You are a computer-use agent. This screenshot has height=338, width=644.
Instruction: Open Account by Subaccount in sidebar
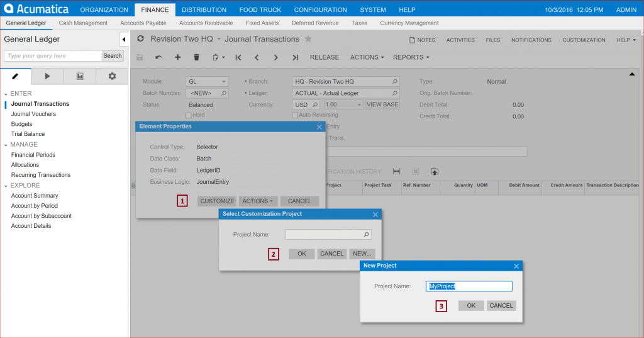coord(41,216)
